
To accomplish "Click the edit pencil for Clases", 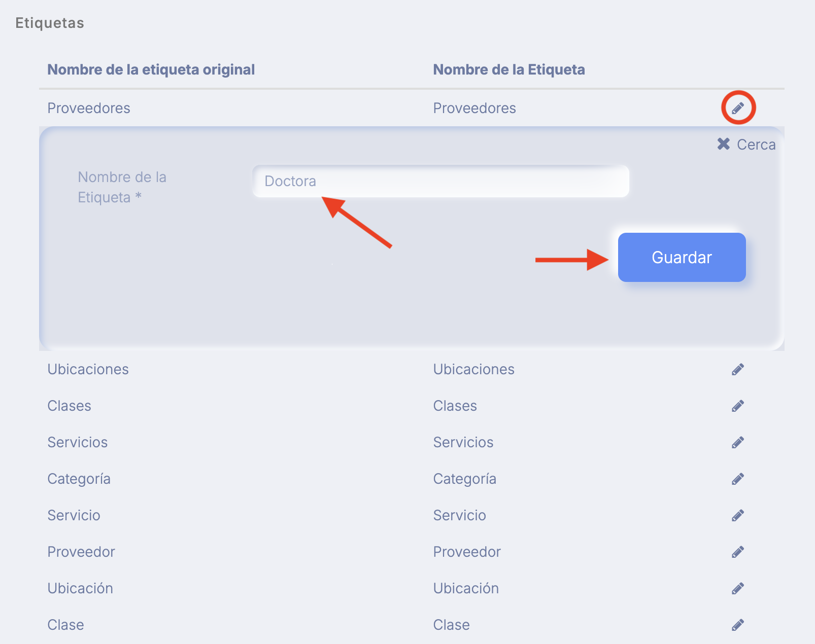I will [x=738, y=406].
